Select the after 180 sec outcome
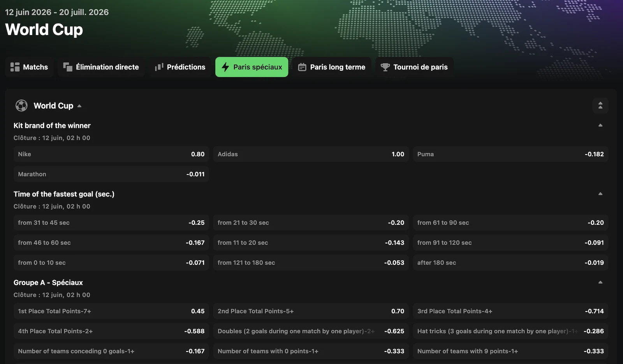Viewport: 623px width, 364px height. pos(510,262)
